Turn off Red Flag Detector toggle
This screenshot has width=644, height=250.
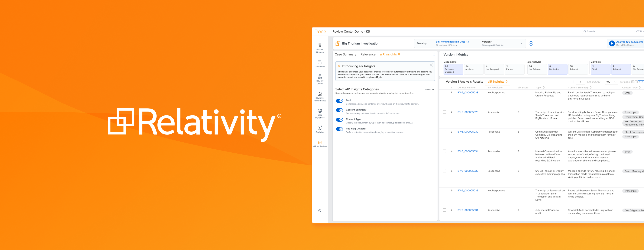pos(340,129)
